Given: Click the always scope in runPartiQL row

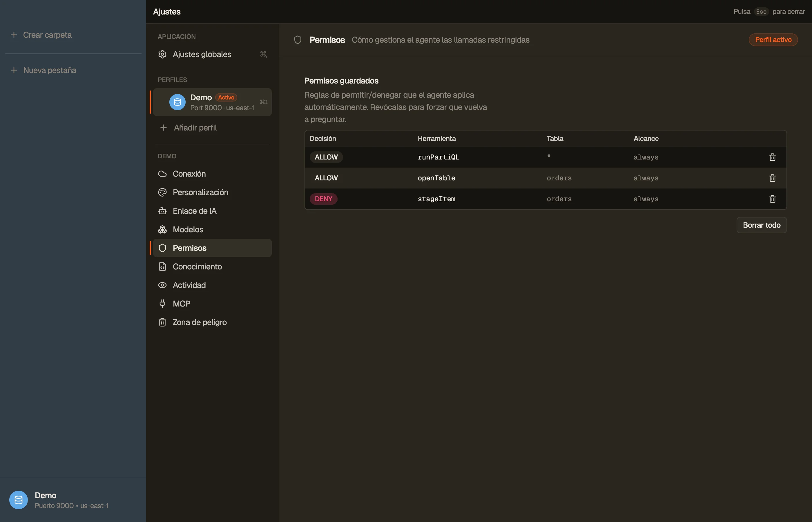Looking at the screenshot, I should click(646, 157).
